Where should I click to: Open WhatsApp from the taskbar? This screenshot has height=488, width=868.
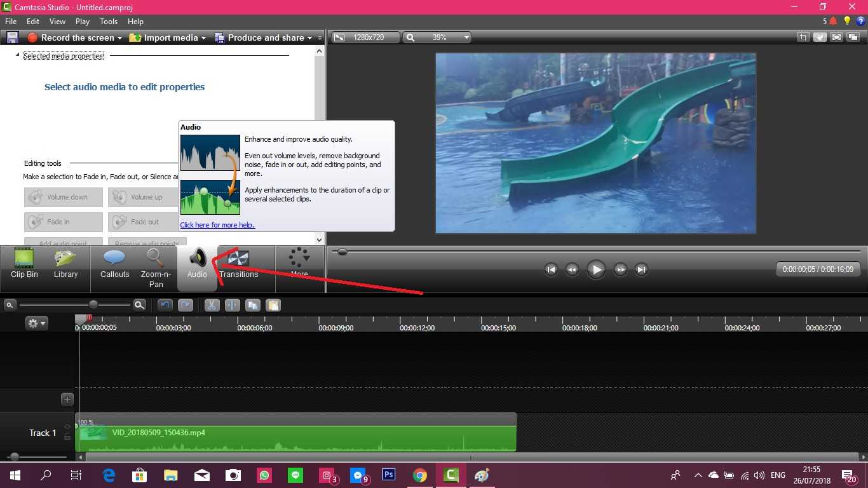coord(264,475)
